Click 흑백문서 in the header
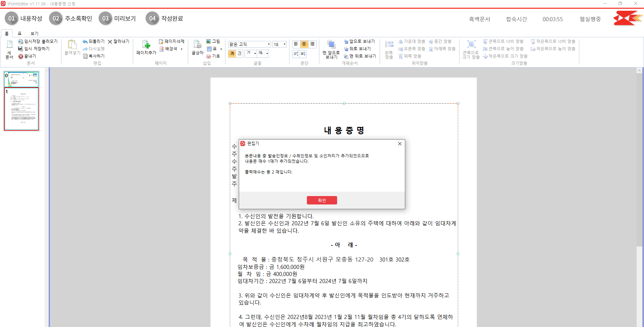 (x=479, y=19)
